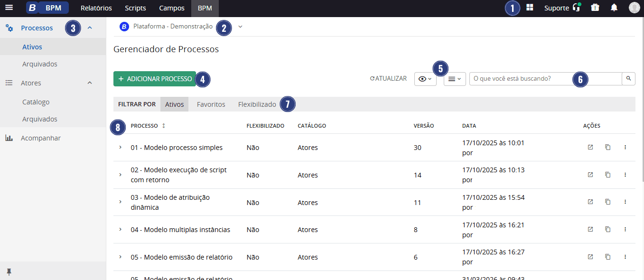Collapse the Processos sidebar section
The image size is (644, 280).
90,28
